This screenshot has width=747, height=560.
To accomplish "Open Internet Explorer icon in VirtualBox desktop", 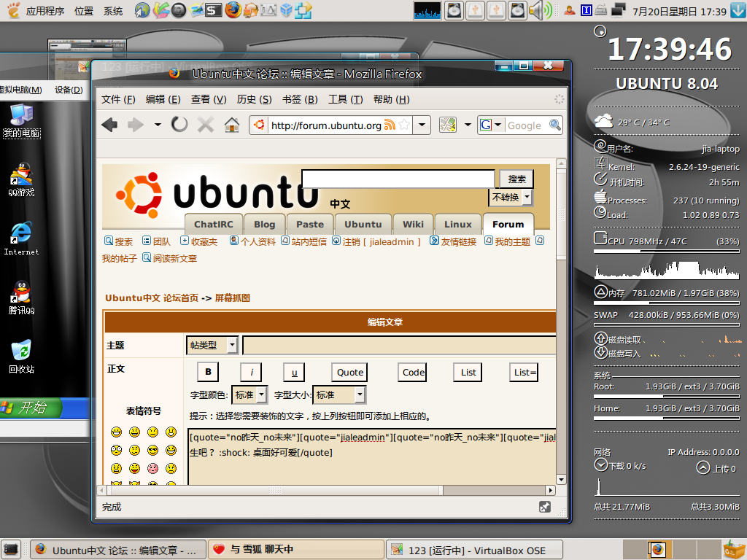I will click(21, 238).
